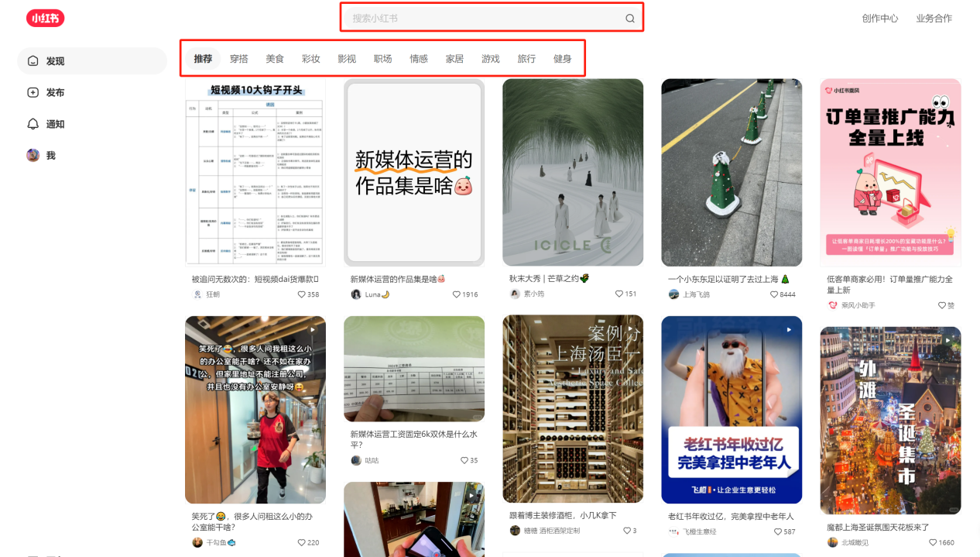The height and width of the screenshot is (557, 980).
Task: Select the 推荐 tab
Action: click(203, 59)
